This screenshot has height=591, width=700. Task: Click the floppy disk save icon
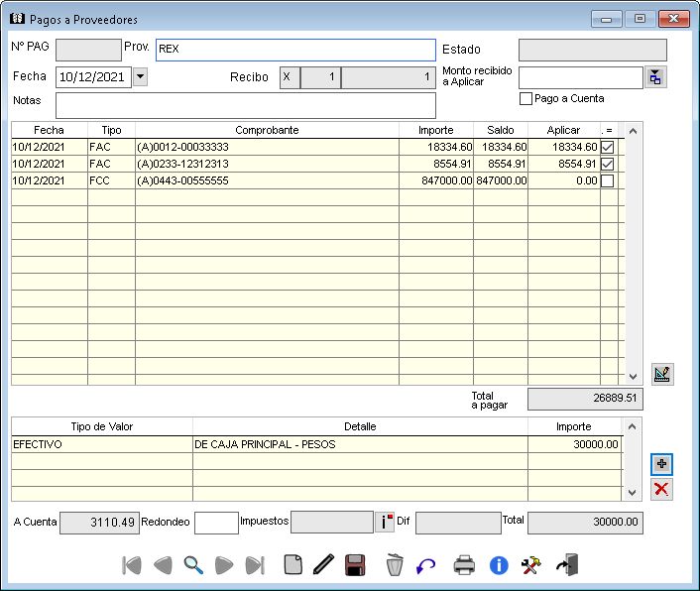[x=355, y=565]
